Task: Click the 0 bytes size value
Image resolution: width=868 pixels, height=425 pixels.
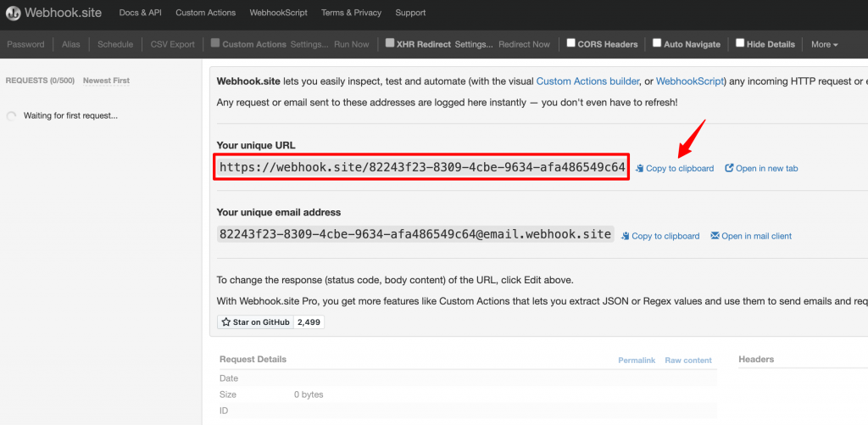Action: tap(309, 394)
